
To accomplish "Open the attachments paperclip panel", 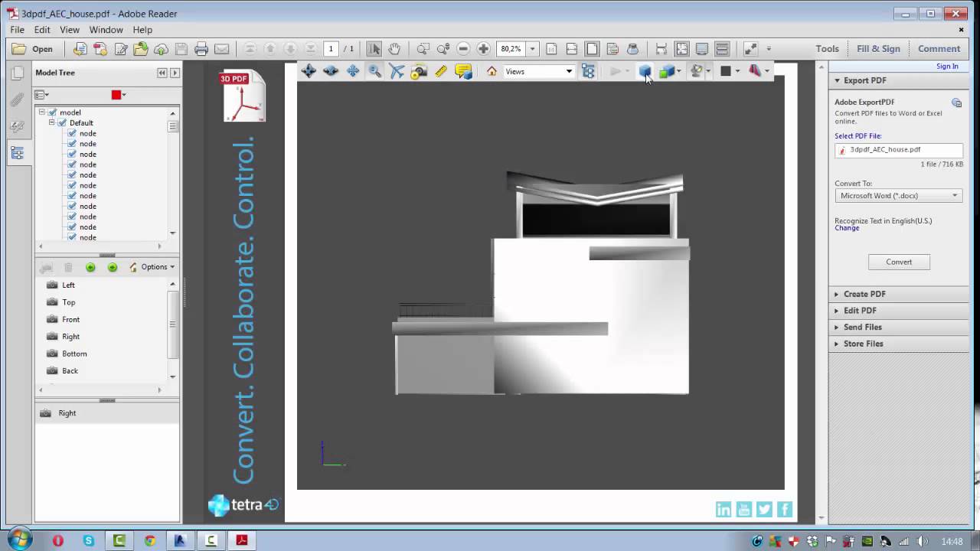I will [17, 100].
